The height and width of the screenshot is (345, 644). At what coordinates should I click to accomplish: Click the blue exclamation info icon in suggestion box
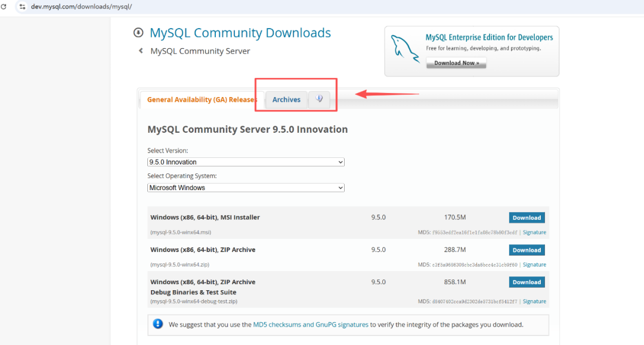click(x=157, y=324)
